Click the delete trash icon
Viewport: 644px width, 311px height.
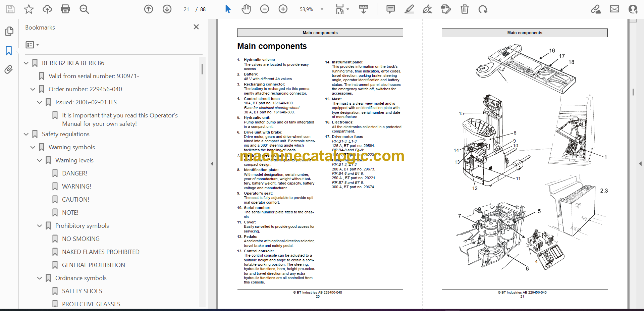465,9
